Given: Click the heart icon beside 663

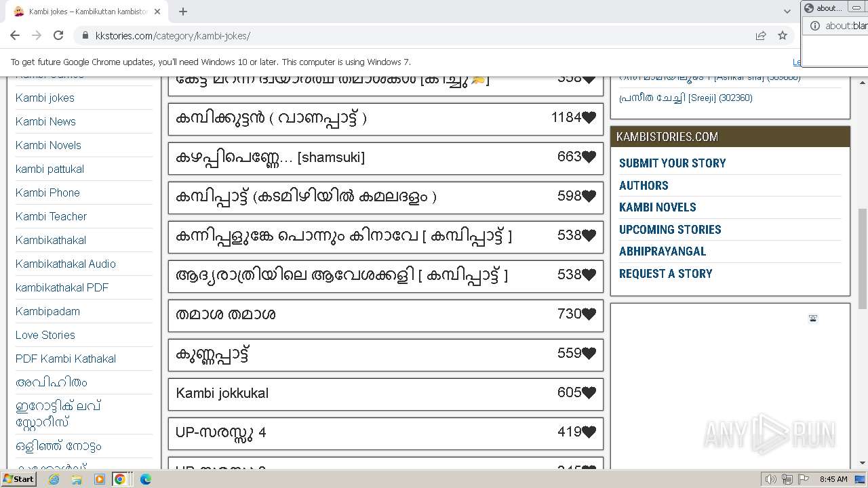Looking at the screenshot, I should point(589,157).
